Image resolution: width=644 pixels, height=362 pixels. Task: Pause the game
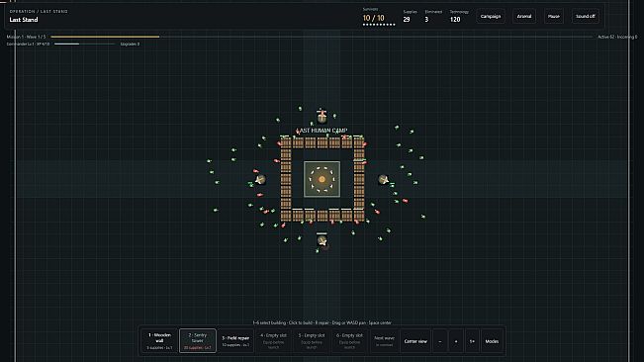(554, 17)
